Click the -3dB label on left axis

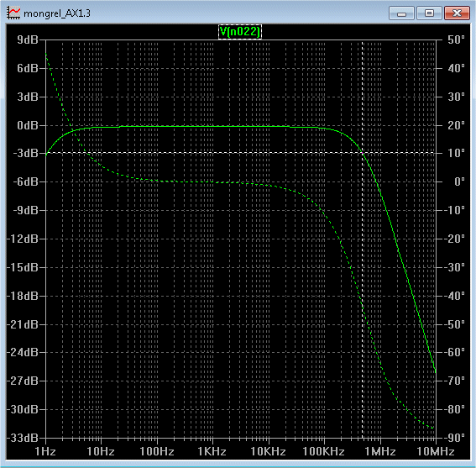click(25, 153)
